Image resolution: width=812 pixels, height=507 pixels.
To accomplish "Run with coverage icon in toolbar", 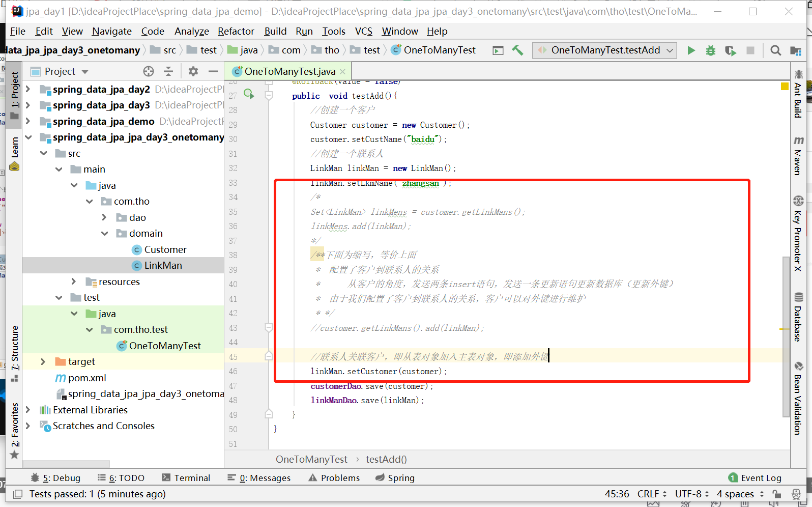I will [x=731, y=50].
